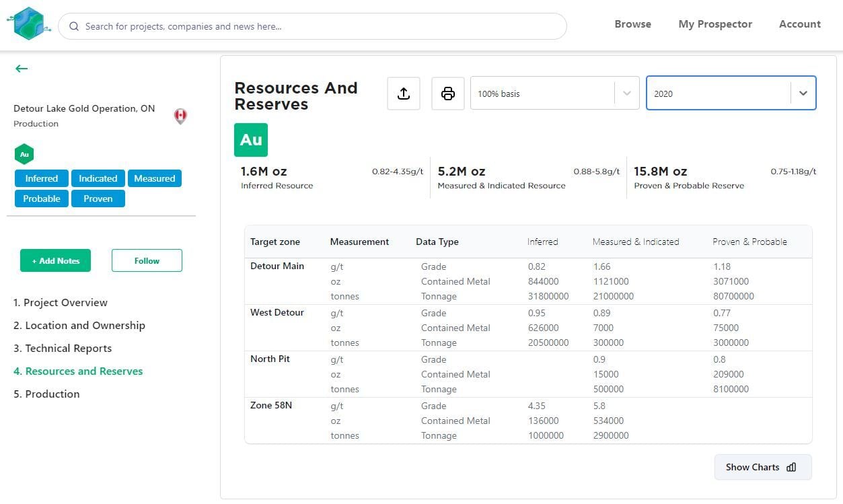This screenshot has height=504, width=843.
Task: Toggle the Measured resource tag
Action: point(154,178)
